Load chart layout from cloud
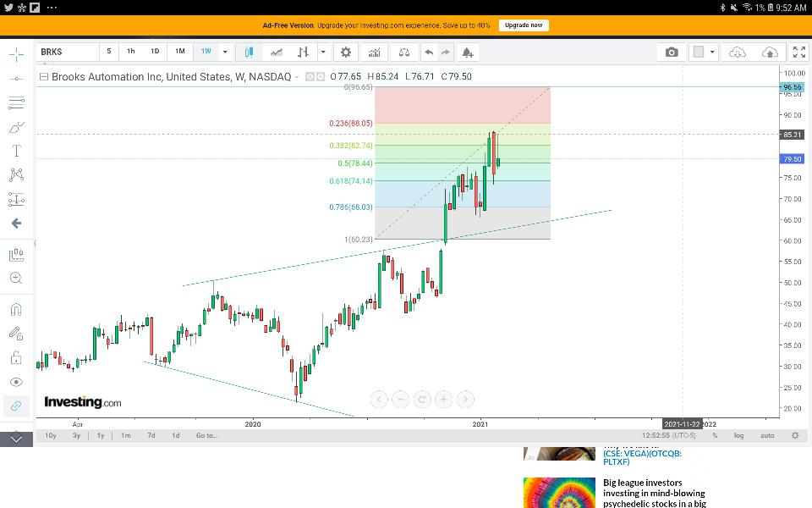Screen dimensions: 812x508 tap(738, 52)
